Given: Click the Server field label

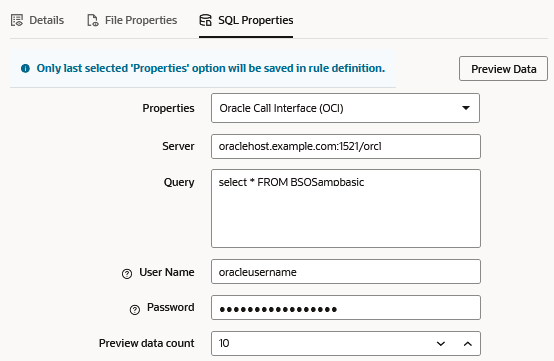Looking at the screenshot, I should click(x=178, y=146).
